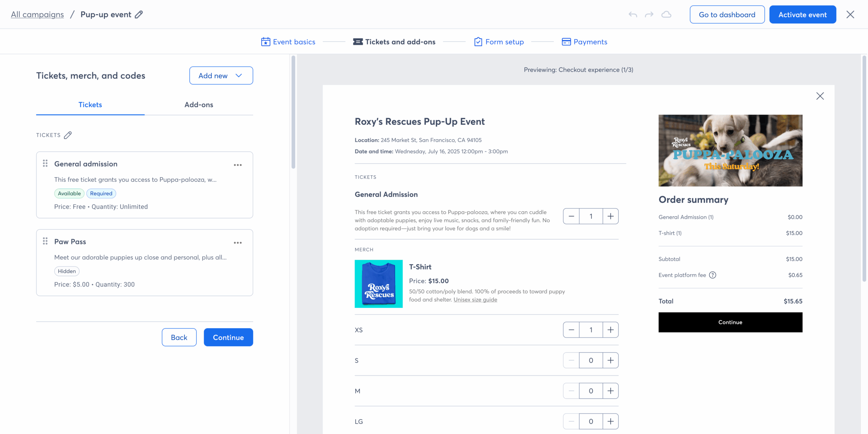This screenshot has height=434, width=868.
Task: Close the checkout preview panel
Action: pyautogui.click(x=820, y=96)
